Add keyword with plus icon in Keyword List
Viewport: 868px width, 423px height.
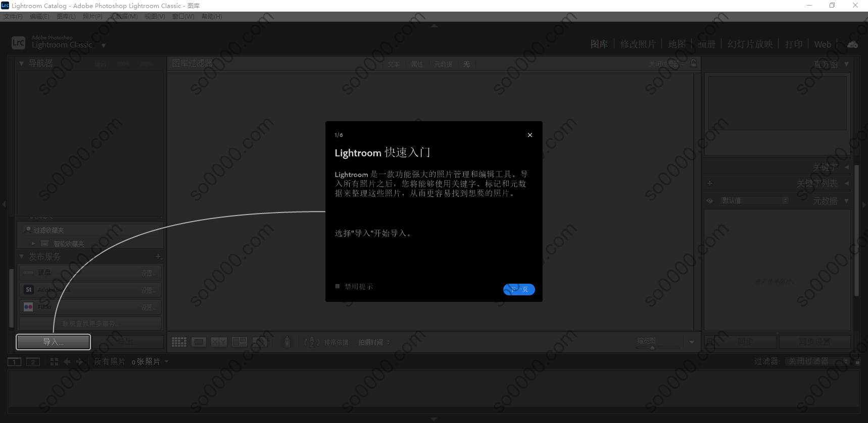710,183
